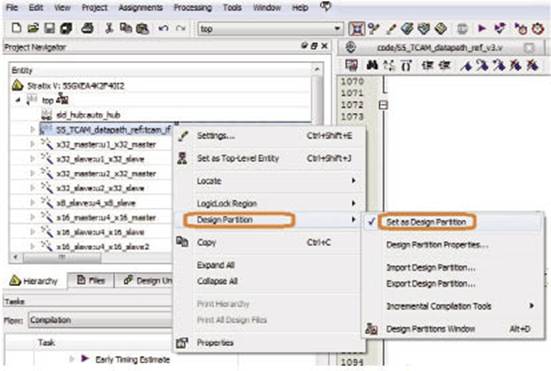
Task: Click the Open folder toolbar icon
Action: pos(33,28)
